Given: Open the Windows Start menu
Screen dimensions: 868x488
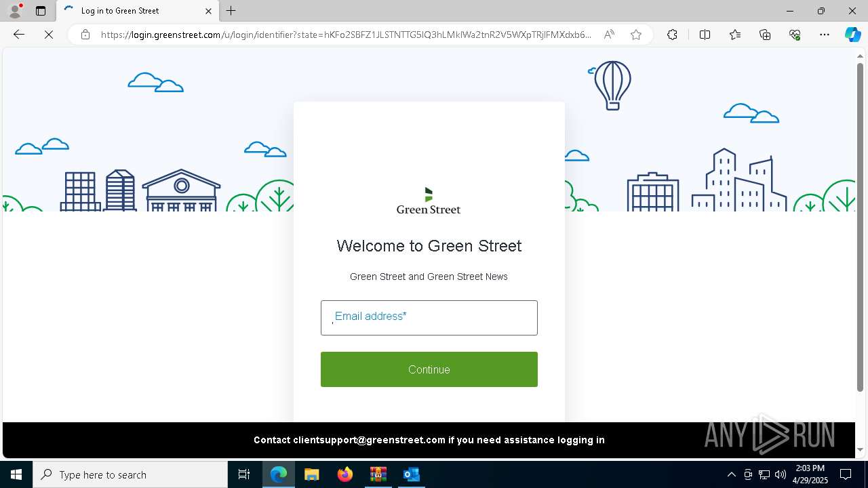Looking at the screenshot, I should tap(16, 474).
